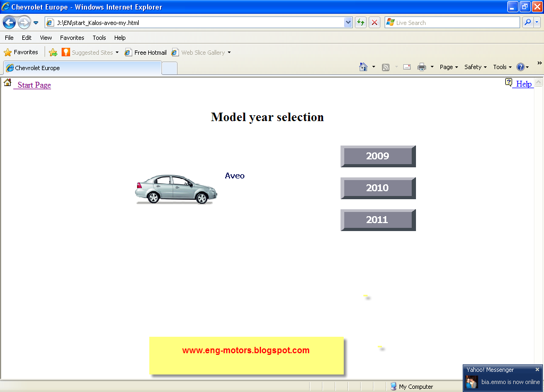Open the Favorites star panel
This screenshot has width=544, height=392.
21,53
